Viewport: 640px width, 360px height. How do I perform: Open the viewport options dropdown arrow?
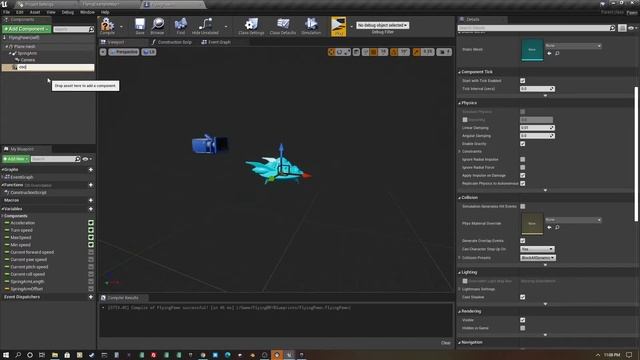click(103, 52)
